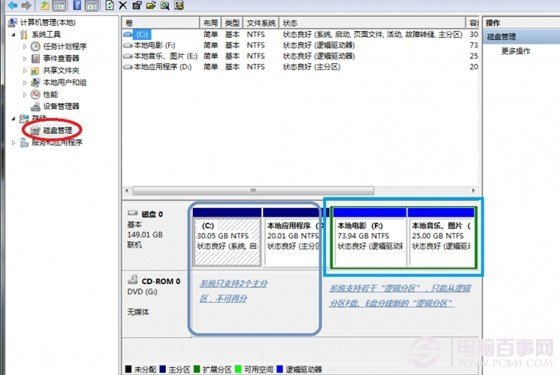This screenshot has width=560, height=375.
Task: Click the blue Back arrow in toolbar
Action: click(12, 5)
